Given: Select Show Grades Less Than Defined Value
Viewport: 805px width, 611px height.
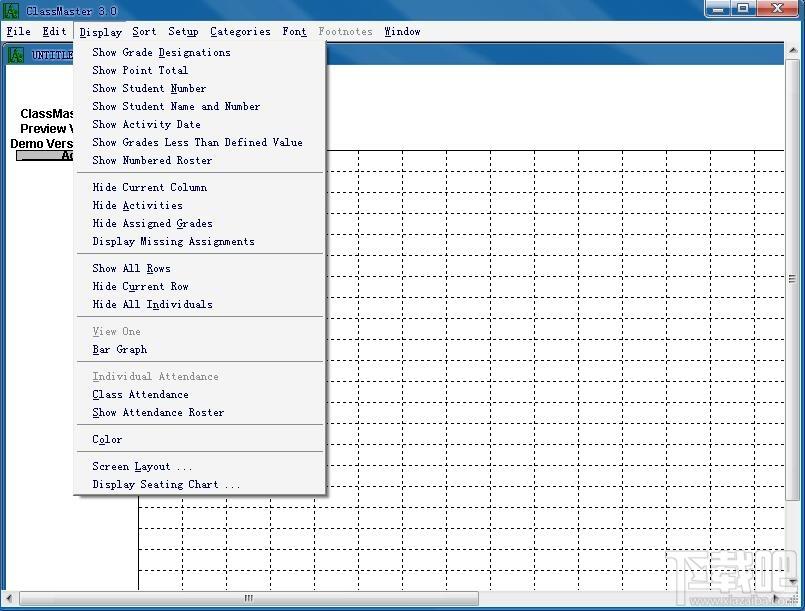Looking at the screenshot, I should pyautogui.click(x=200, y=142).
